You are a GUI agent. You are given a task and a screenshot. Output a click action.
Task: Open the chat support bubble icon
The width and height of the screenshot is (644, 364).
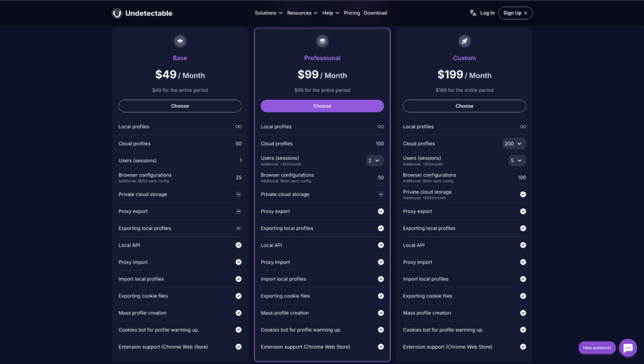point(628,348)
